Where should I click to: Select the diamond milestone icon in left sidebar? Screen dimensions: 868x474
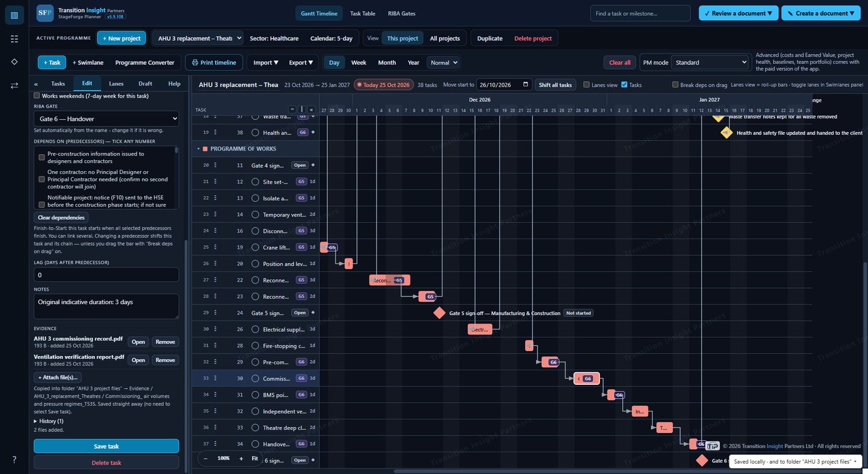(14, 62)
